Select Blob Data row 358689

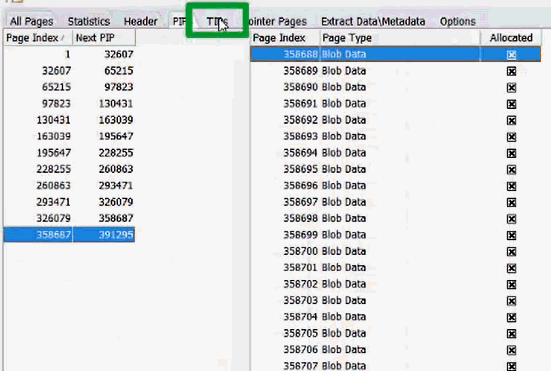click(396, 71)
